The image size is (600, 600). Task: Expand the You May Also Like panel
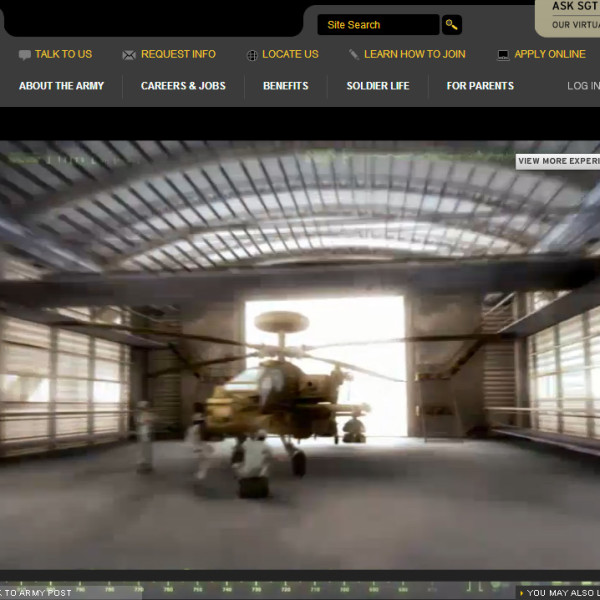pyautogui.click(x=559, y=593)
